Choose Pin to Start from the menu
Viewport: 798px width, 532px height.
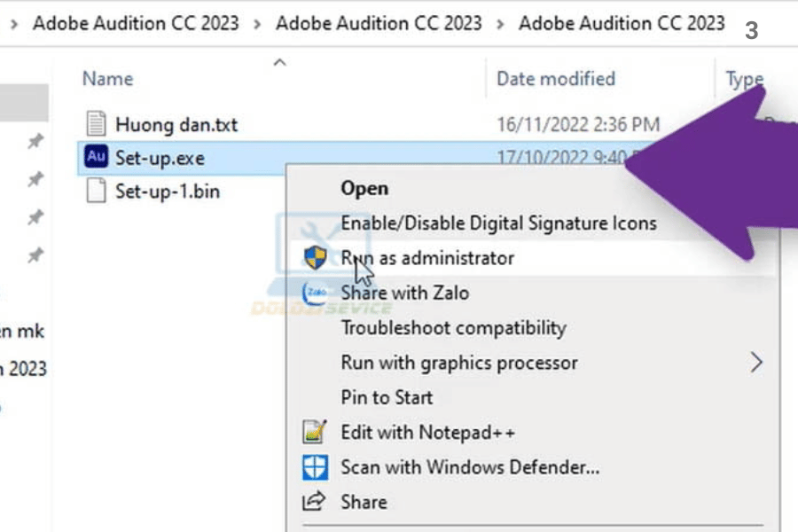click(x=387, y=397)
